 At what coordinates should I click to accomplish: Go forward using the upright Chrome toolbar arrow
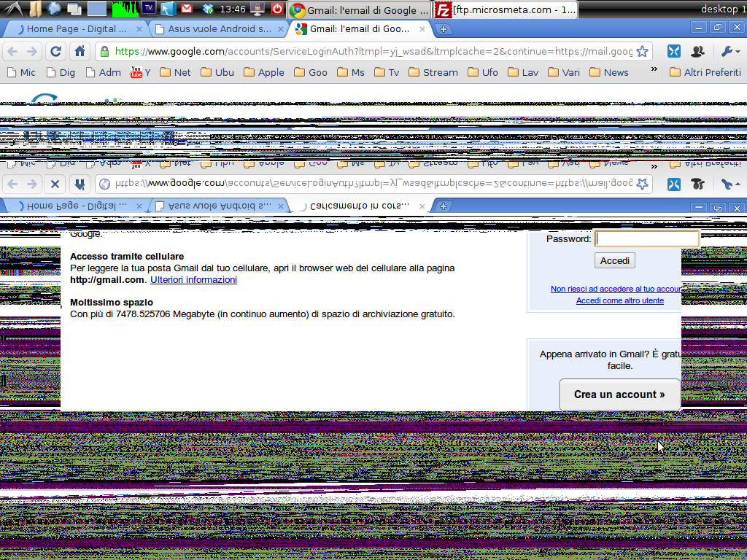point(32,51)
